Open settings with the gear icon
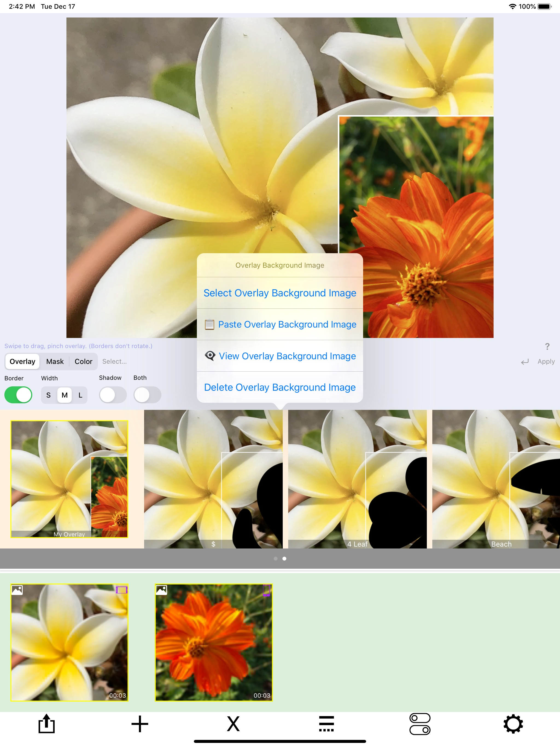 pyautogui.click(x=513, y=724)
